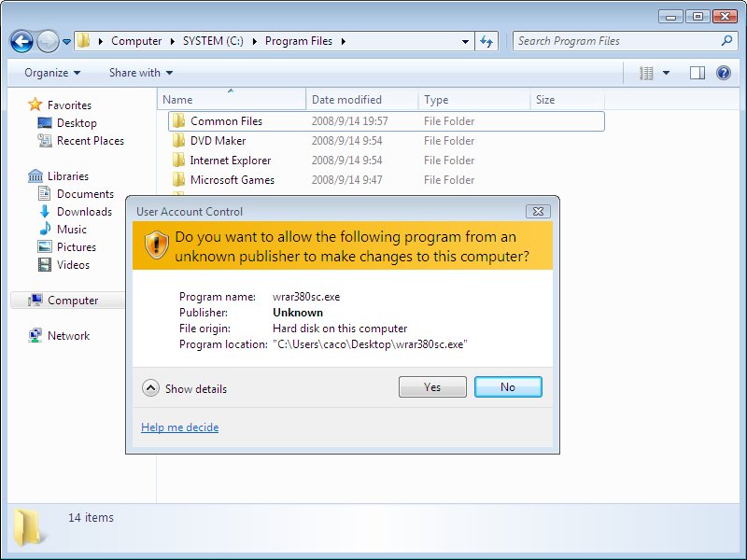The height and width of the screenshot is (560, 747).
Task: Click the search magnifier icon
Action: (726, 41)
